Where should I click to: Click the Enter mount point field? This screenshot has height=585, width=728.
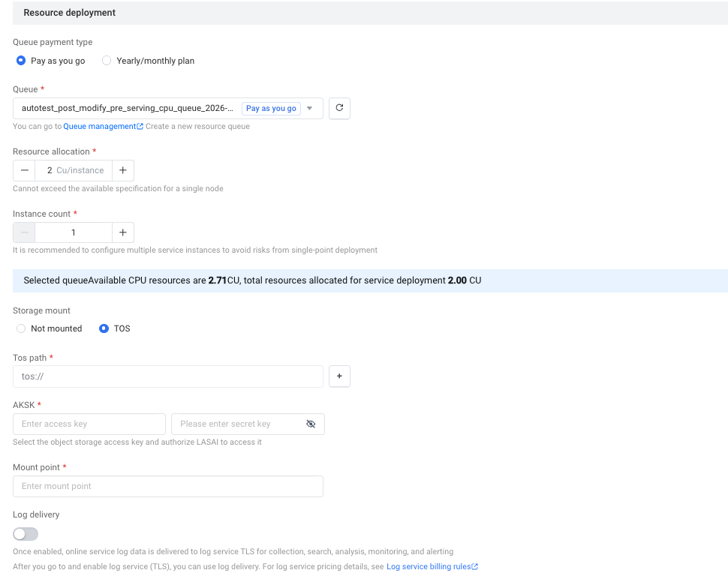(168, 486)
